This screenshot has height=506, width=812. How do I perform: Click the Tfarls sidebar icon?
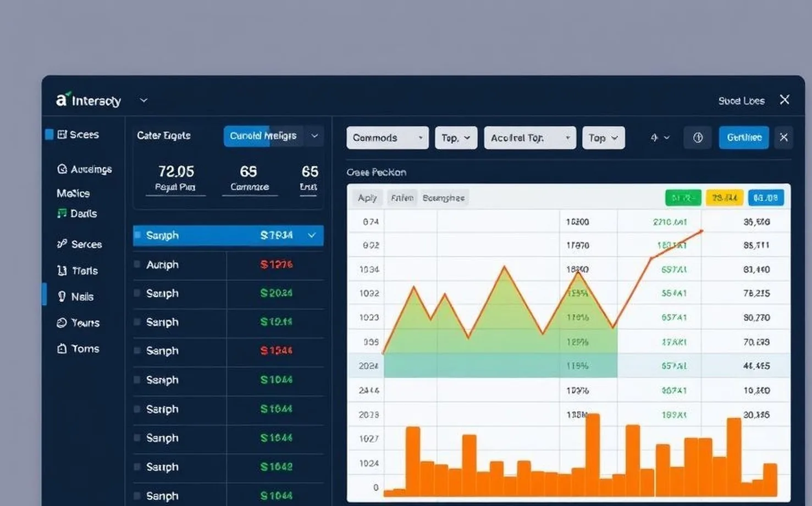click(x=62, y=270)
